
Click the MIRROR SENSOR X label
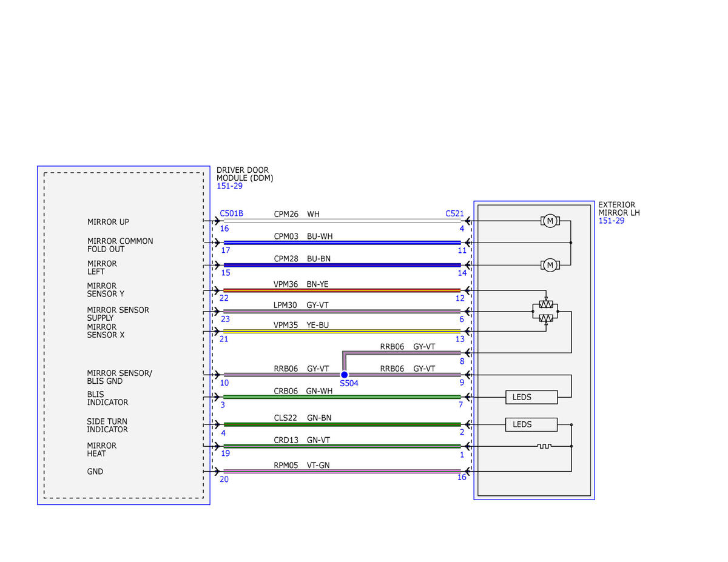[106, 331]
